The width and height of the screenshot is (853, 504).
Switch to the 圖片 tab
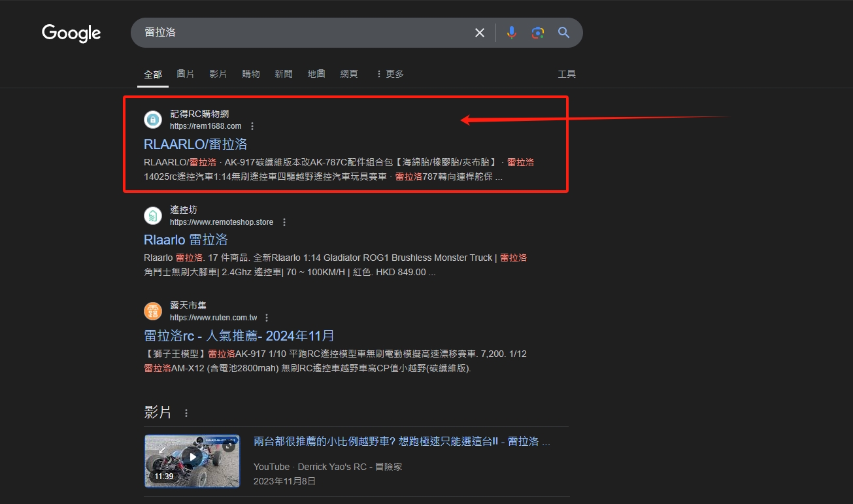186,75
